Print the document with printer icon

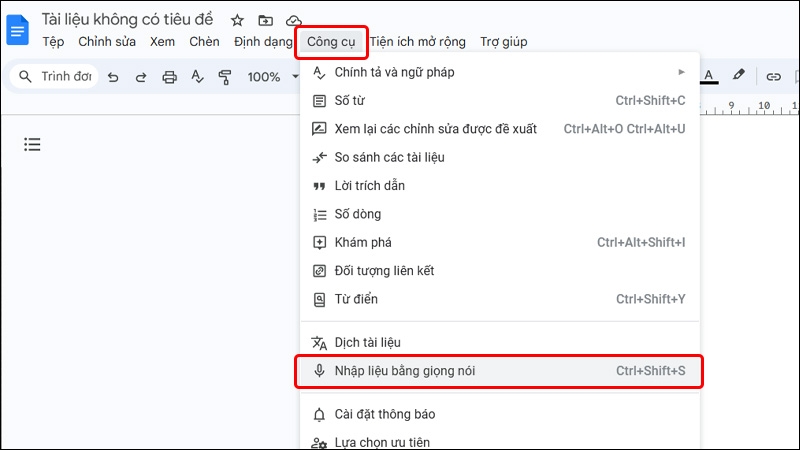(x=169, y=77)
